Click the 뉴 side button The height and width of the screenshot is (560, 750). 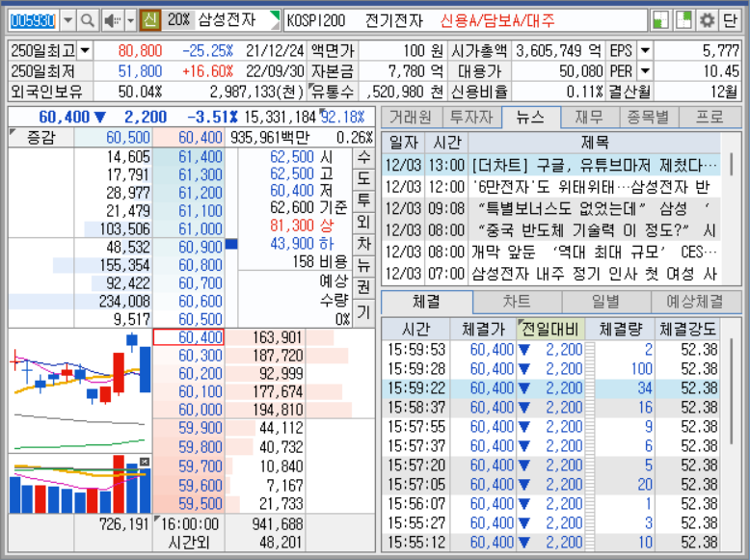click(363, 265)
